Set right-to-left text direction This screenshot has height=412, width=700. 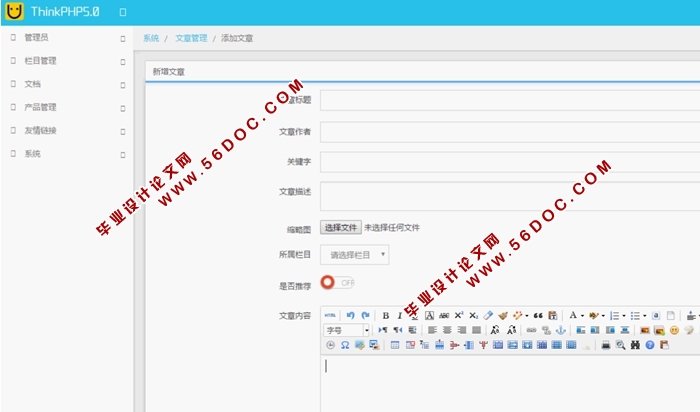coord(397,330)
